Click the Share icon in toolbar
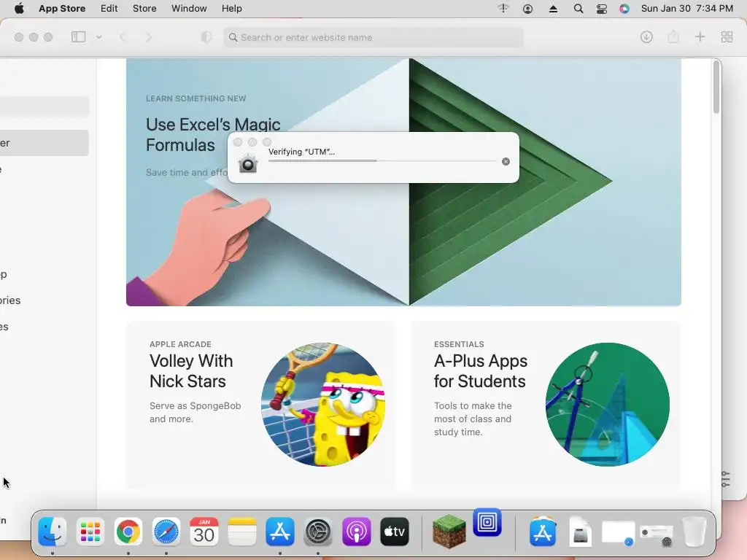The height and width of the screenshot is (560, 747). (x=673, y=36)
